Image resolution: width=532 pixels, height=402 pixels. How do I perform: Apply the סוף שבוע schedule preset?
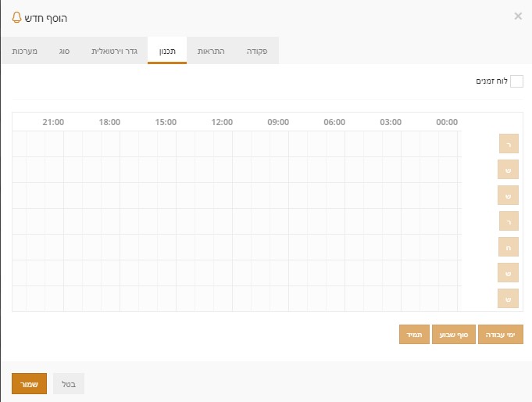click(453, 335)
